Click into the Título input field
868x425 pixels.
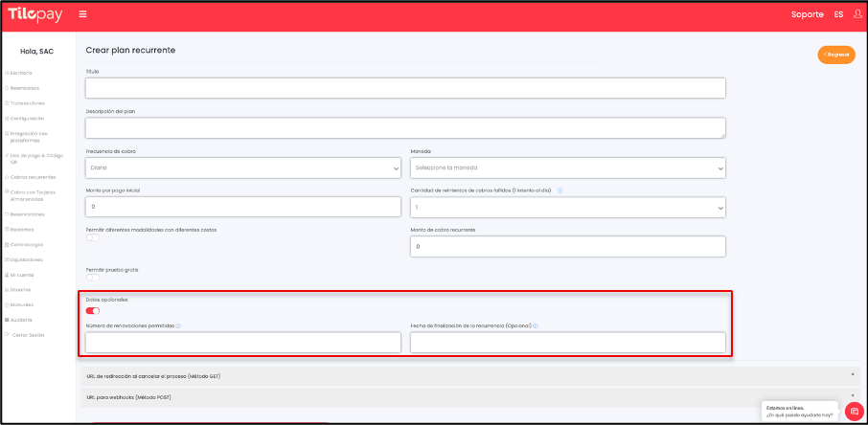coord(404,88)
